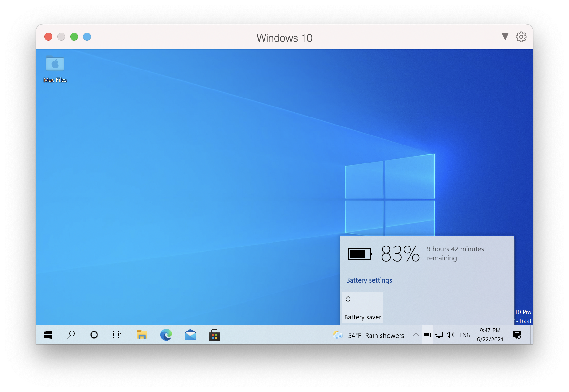
Task: Open the volume speaker control
Action: tap(450, 335)
